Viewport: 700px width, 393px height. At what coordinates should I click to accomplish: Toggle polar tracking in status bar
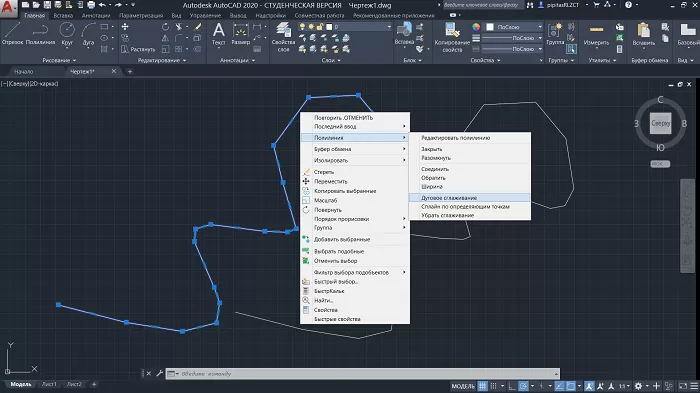click(x=523, y=386)
